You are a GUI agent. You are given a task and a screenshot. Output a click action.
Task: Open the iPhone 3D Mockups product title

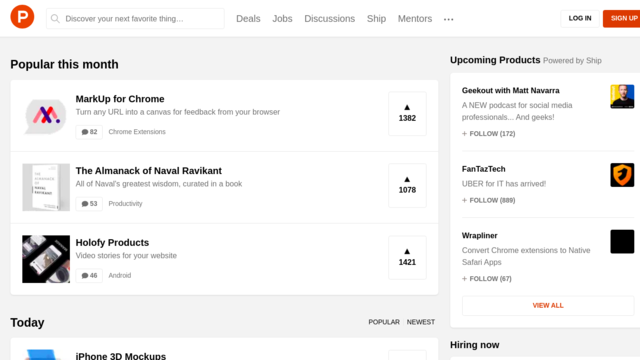point(120,356)
